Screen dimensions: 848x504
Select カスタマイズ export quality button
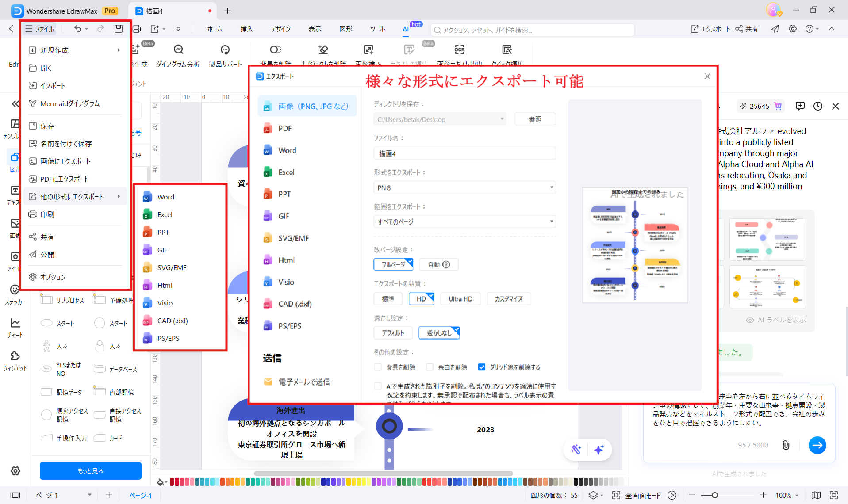pos(509,299)
